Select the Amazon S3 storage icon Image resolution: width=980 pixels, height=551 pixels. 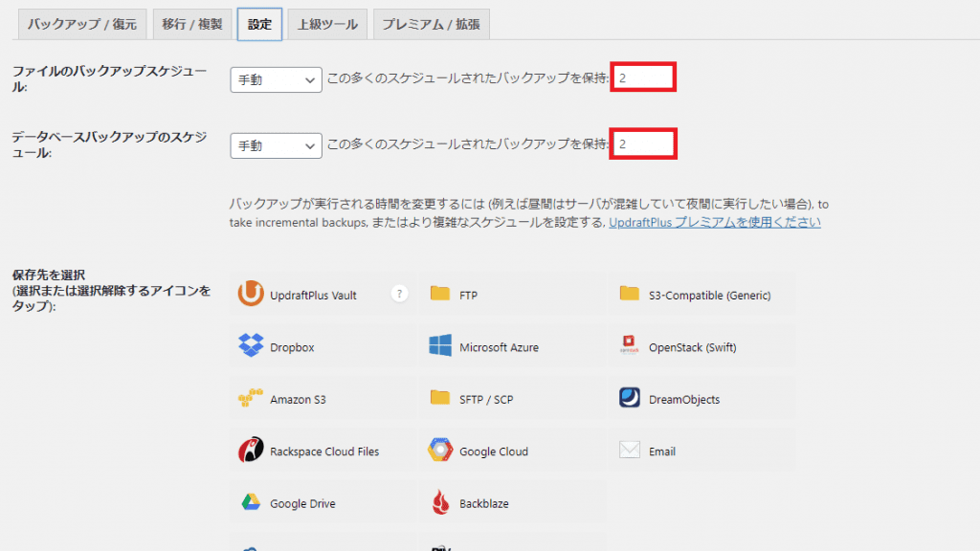[x=251, y=399]
